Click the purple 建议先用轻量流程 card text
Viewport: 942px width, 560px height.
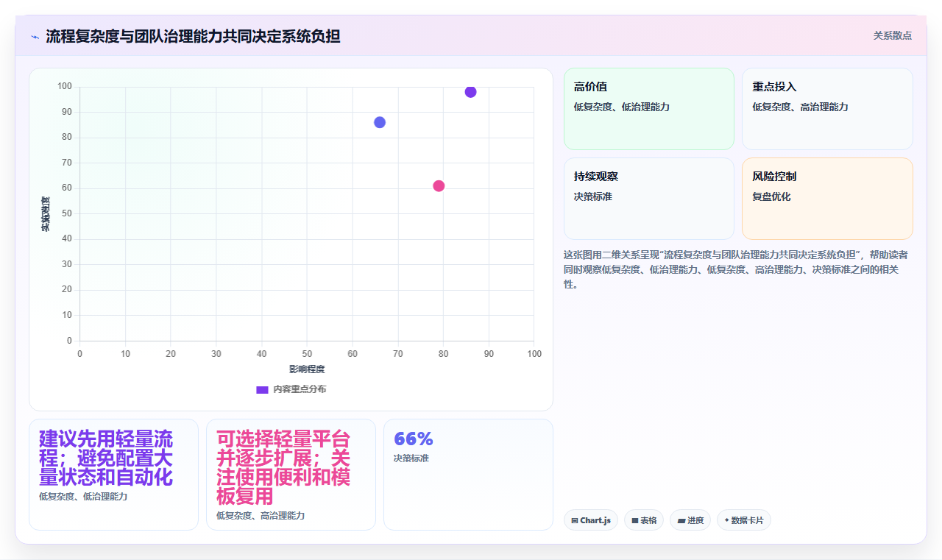[x=106, y=458]
